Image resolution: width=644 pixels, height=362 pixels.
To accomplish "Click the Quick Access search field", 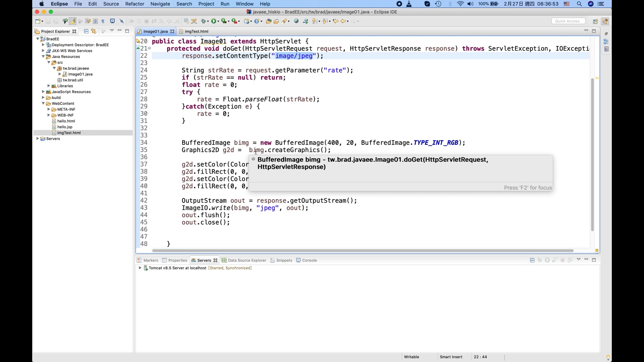I will (x=568, y=21).
